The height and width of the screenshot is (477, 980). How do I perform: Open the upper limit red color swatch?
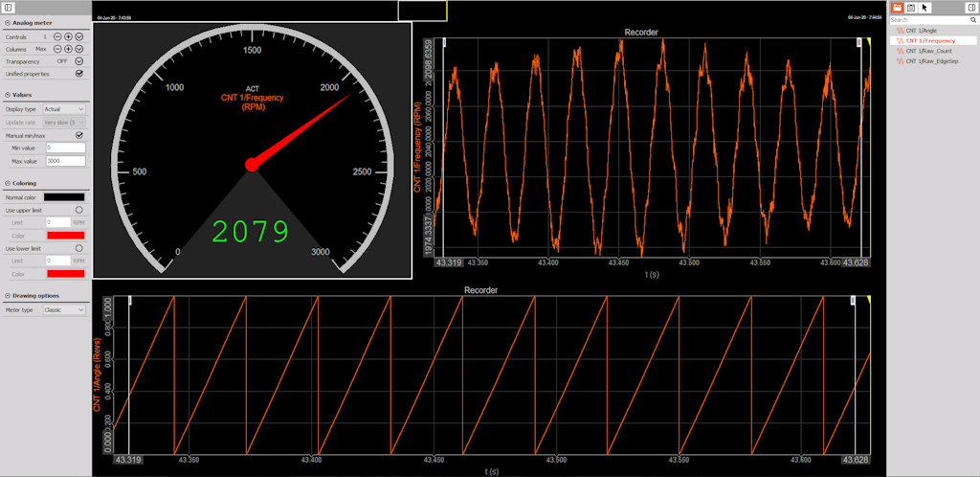coord(65,236)
